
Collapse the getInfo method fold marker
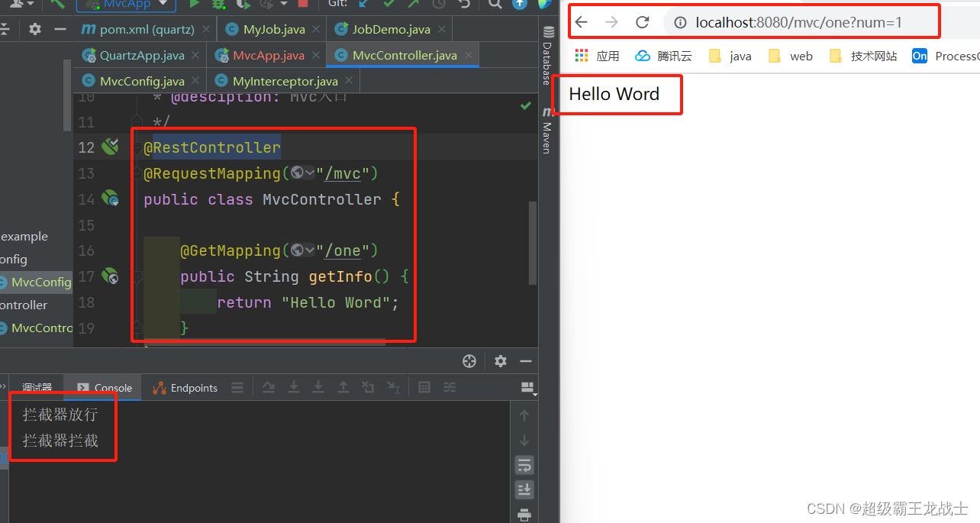pyautogui.click(x=137, y=276)
